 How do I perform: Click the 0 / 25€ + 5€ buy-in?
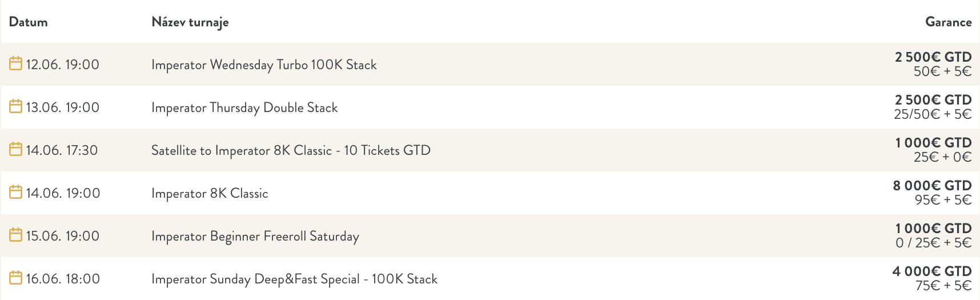(934, 243)
